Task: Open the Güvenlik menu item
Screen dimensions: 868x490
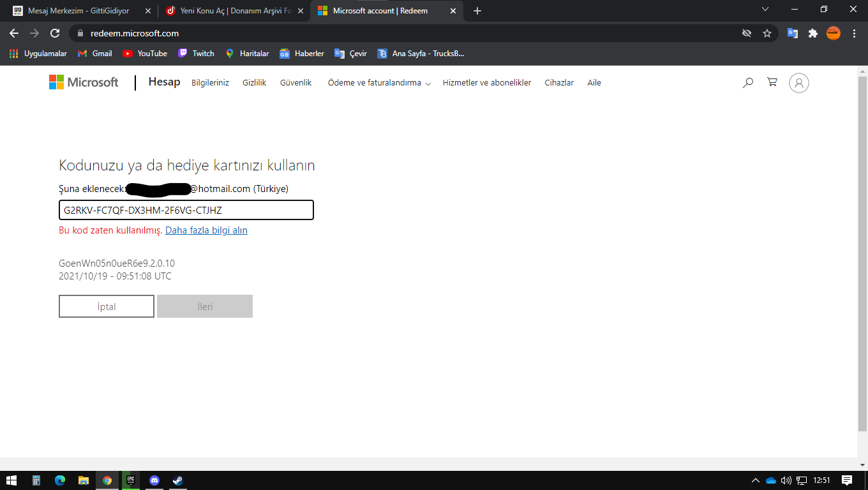Action: (x=296, y=83)
